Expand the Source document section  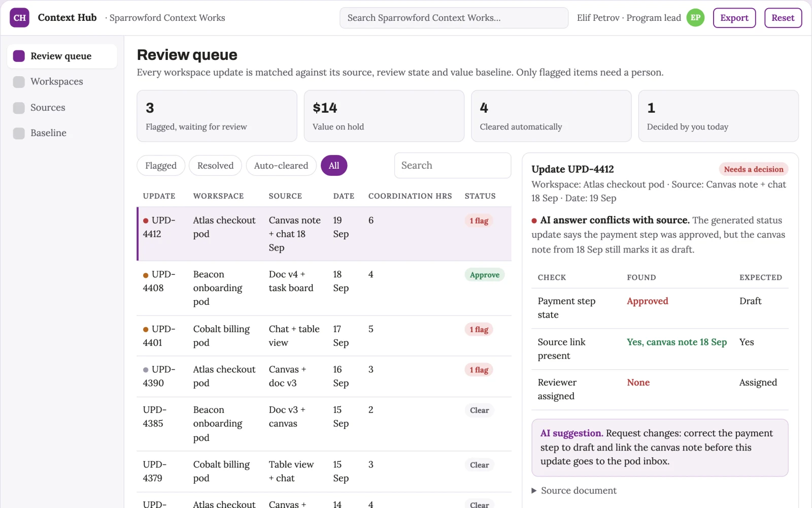click(574, 491)
